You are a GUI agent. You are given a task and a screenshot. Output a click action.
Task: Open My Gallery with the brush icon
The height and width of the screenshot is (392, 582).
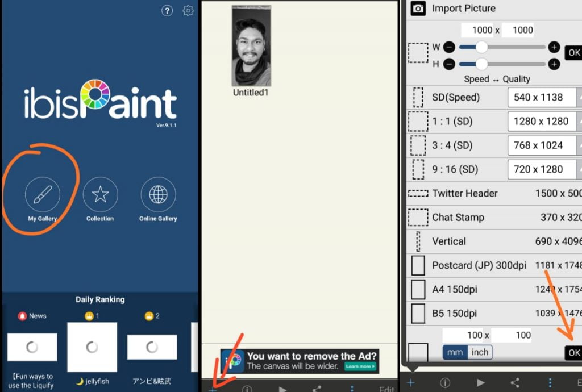pos(42,194)
